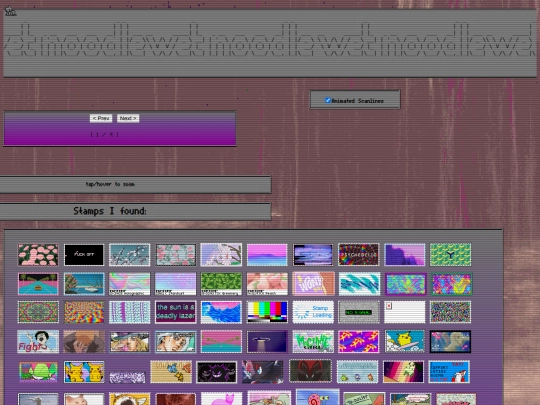Viewport: 540px width, 405px height.
Task: Open the cherry blossom branch stamp
Action: [x=129, y=255]
